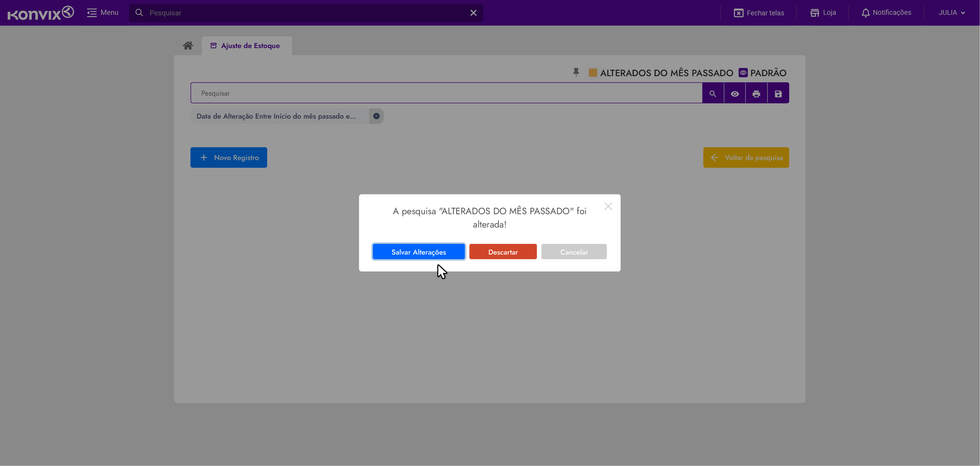This screenshot has width=980, height=466.
Task: Click the home icon tab
Action: pos(188,46)
